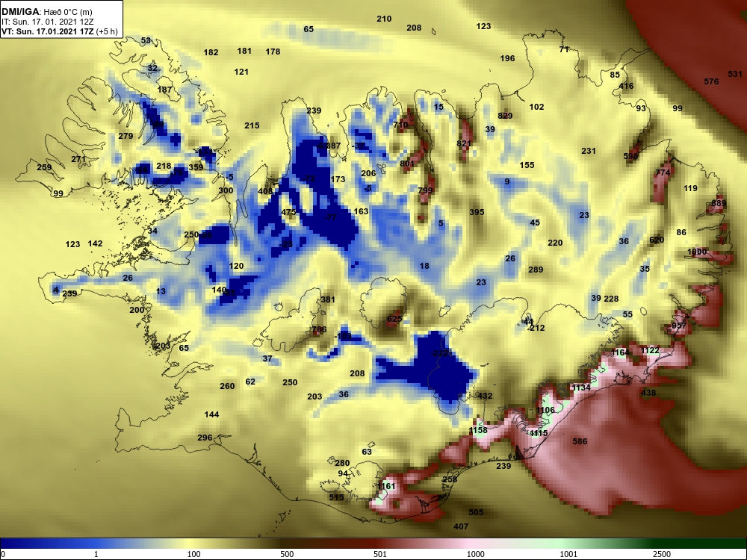Click the map value '296'
The height and width of the screenshot is (560, 747).
click(205, 438)
